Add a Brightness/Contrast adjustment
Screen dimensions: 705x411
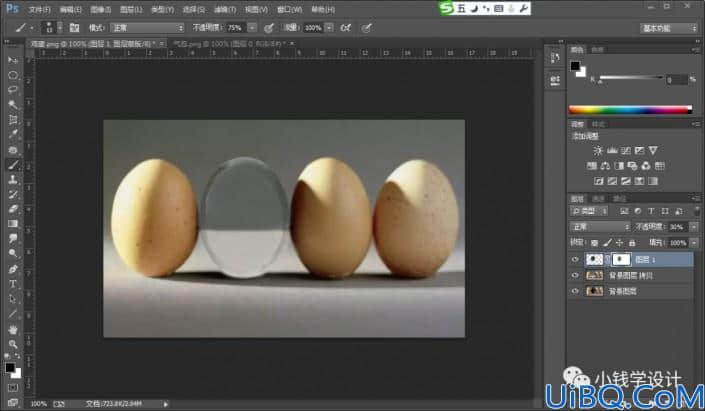click(598, 151)
